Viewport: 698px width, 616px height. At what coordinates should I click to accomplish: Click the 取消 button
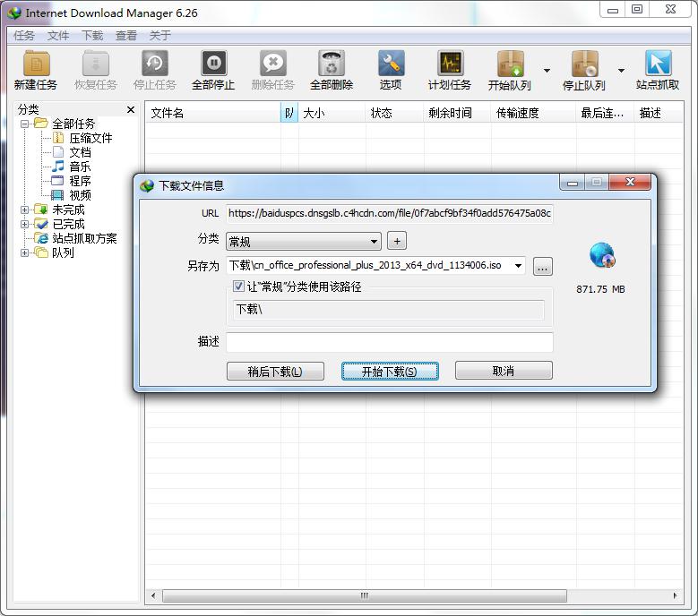[504, 371]
